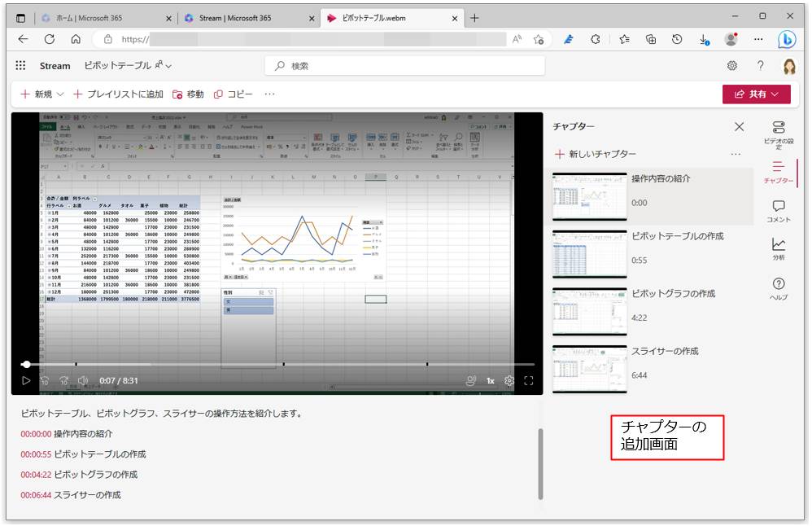Click the 移動 move button
This screenshot has height=526, width=812.
pyautogui.click(x=187, y=94)
